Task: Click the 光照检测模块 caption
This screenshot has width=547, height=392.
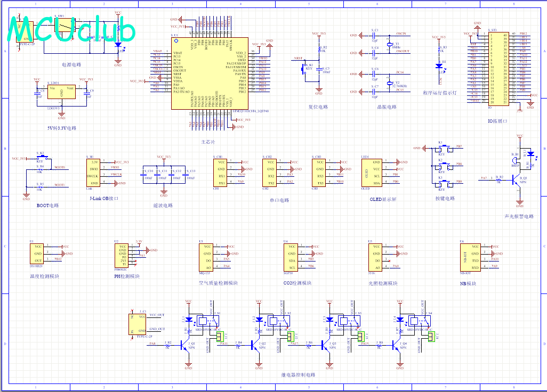Action: tap(383, 283)
